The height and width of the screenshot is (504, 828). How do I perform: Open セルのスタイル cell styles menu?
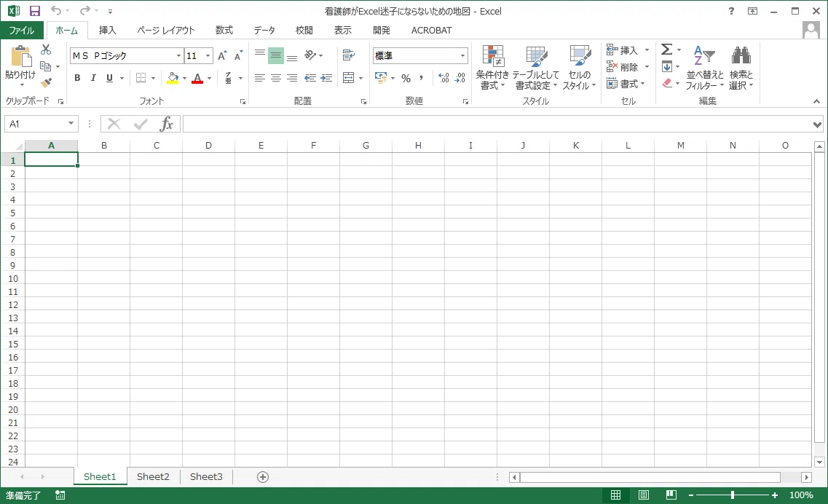pos(579,67)
